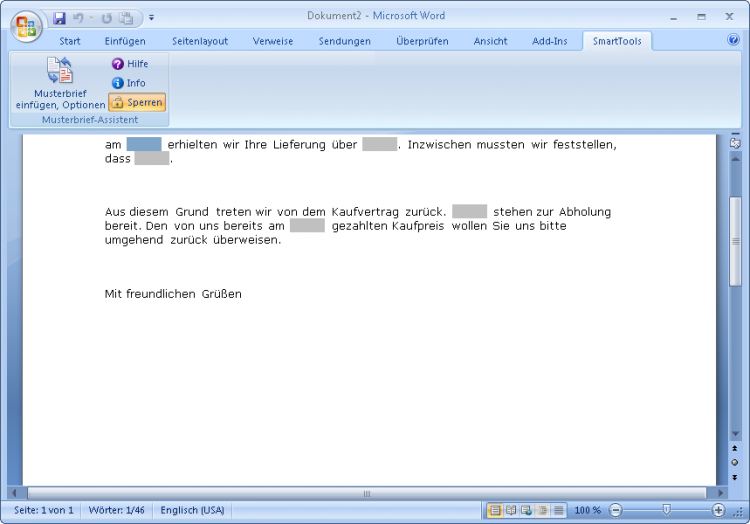Viewport: 750px width, 524px height.
Task: Open the Seitenlayout ribbon tab
Action: [200, 41]
